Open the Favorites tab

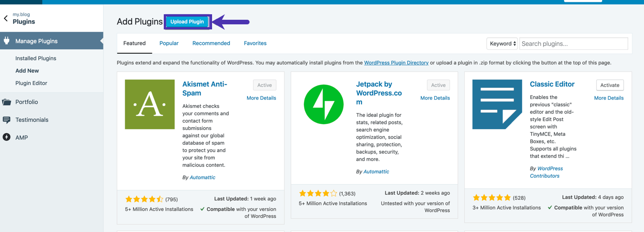tap(255, 43)
